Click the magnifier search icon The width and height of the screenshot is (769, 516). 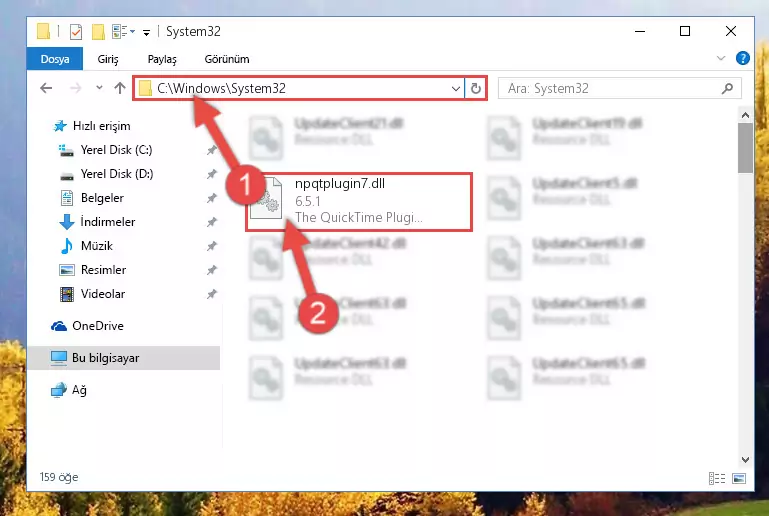[x=727, y=88]
